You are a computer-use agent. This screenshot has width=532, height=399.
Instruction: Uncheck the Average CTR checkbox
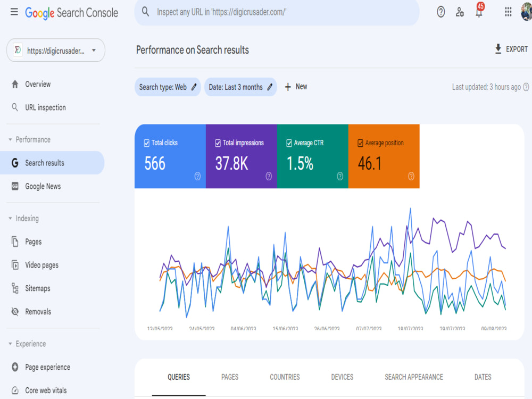click(x=289, y=143)
